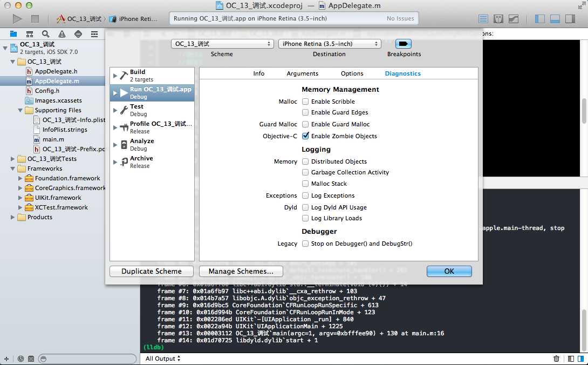This screenshot has width=588, height=365.
Task: Select the Profile action instruments icon
Action: pyautogui.click(x=124, y=127)
